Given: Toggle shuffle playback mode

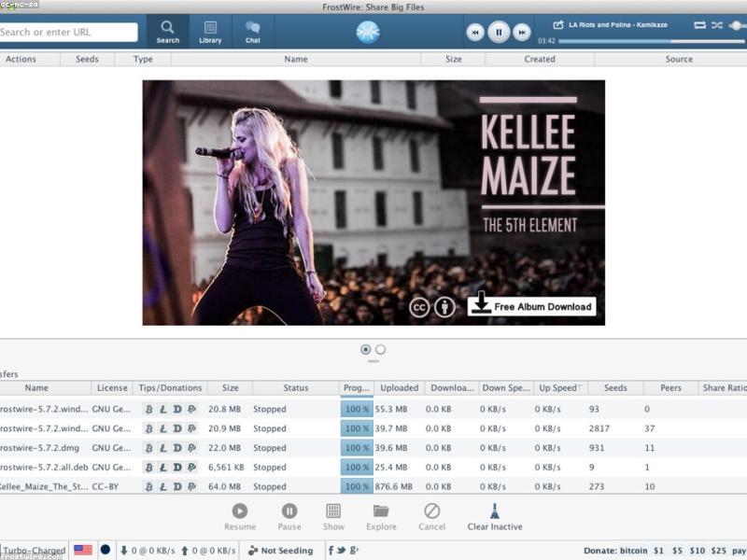Looking at the screenshot, I should pyautogui.click(x=717, y=25).
